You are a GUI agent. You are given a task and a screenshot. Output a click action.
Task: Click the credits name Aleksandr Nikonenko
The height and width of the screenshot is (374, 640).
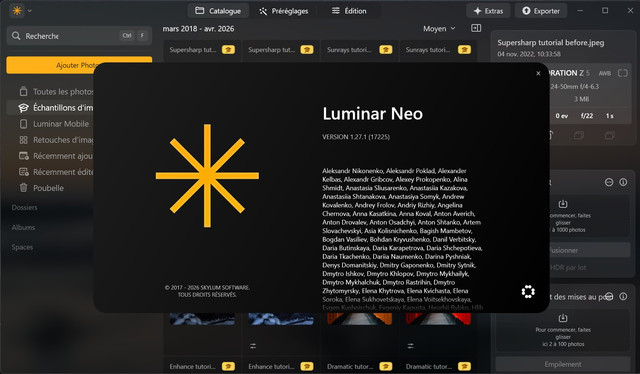(x=353, y=171)
